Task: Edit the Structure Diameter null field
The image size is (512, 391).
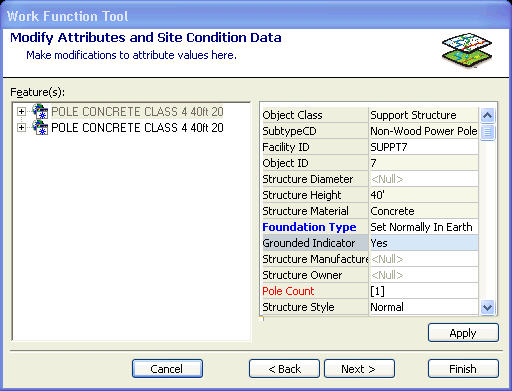Action: tap(424, 179)
